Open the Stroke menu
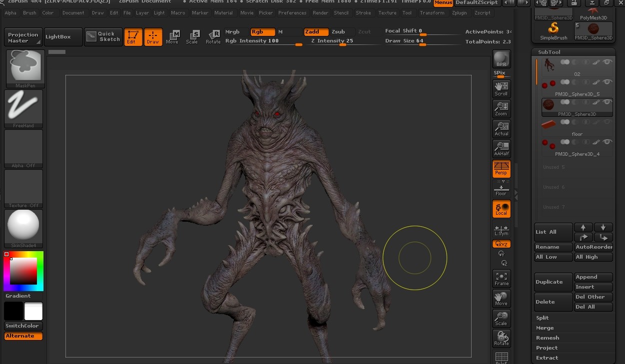Screen dimensions: 625x364 pos(363,13)
